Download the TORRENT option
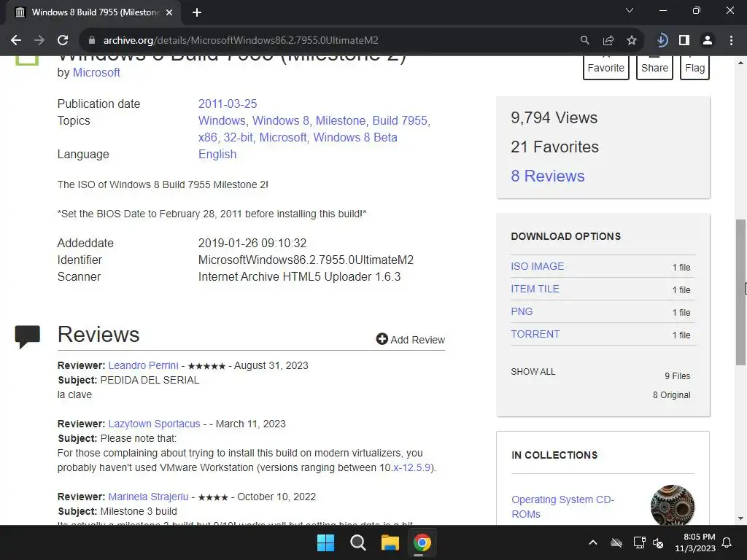 (x=535, y=334)
